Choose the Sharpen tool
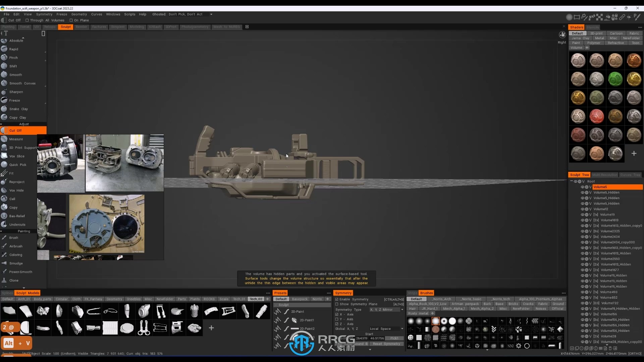 coord(16,92)
